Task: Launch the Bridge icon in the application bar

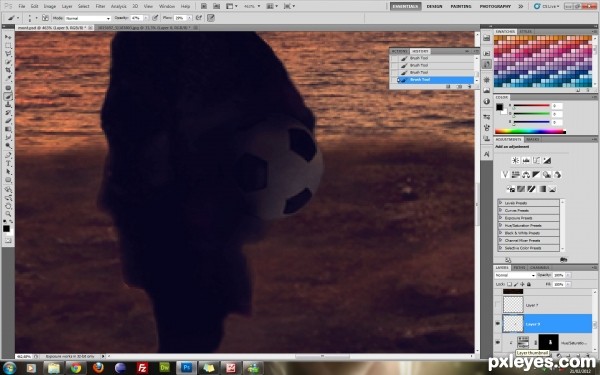Action: pyautogui.click(x=204, y=6)
